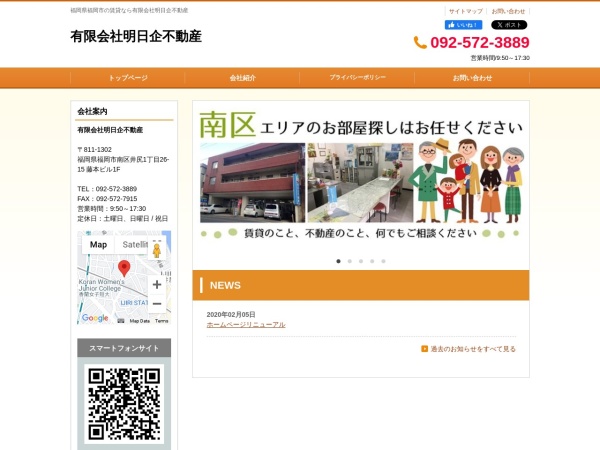The width and height of the screenshot is (600, 450).
Task: Select the first slideshow dot
Action: pos(338,261)
